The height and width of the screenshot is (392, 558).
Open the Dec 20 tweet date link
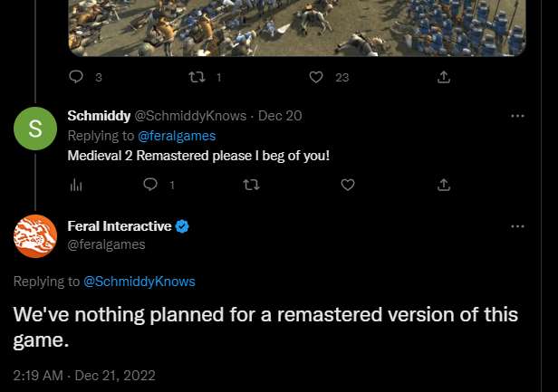pyautogui.click(x=280, y=116)
